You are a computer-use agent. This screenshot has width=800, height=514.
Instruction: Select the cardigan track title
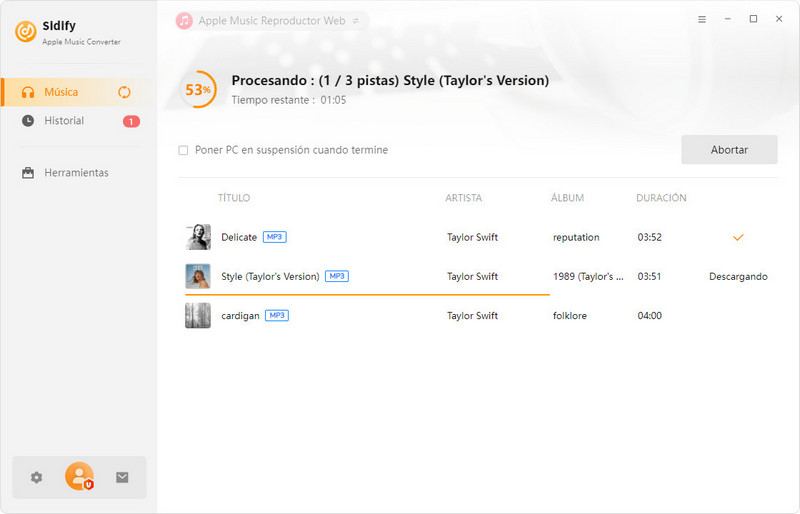coord(240,316)
